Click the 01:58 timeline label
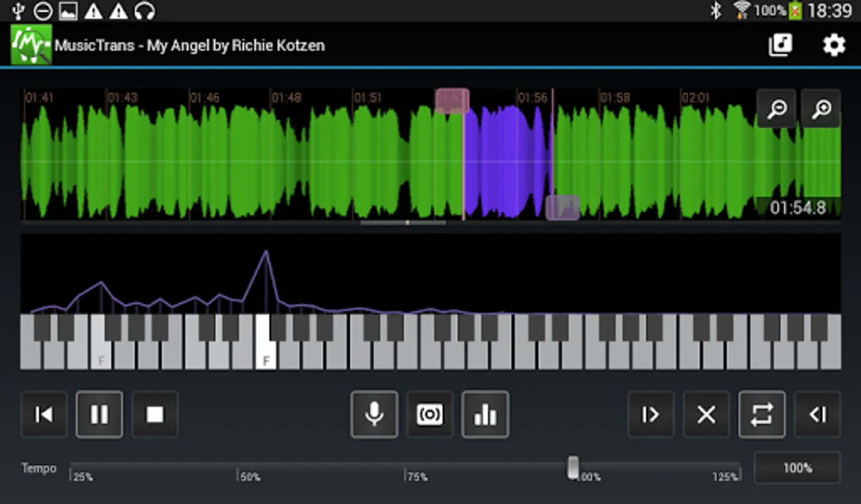Viewport: 861px width, 504px height. pos(615,98)
